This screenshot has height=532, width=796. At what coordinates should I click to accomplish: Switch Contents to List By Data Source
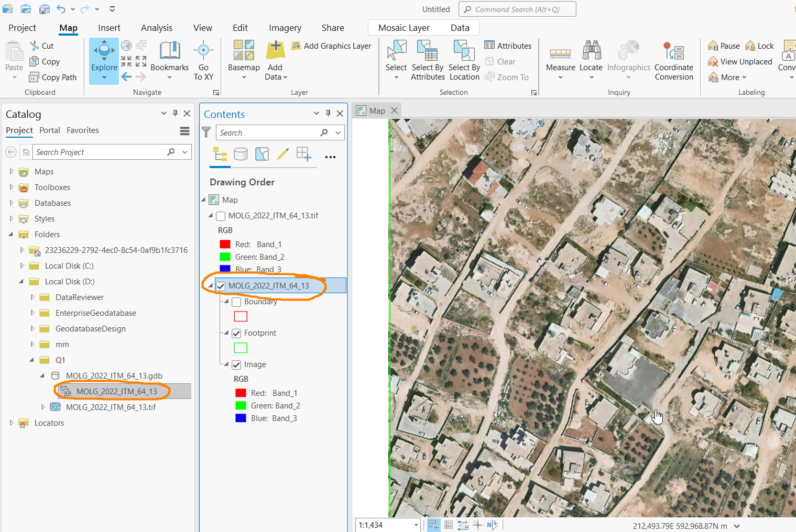click(x=241, y=154)
